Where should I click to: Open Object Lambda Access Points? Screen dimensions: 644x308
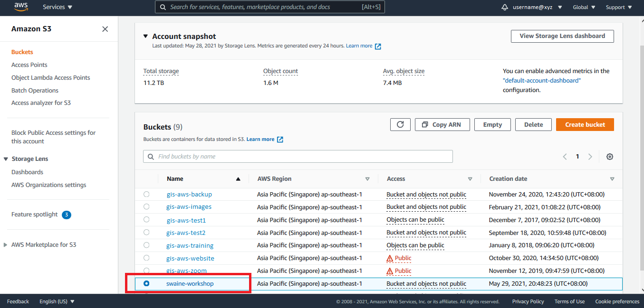tap(51, 78)
